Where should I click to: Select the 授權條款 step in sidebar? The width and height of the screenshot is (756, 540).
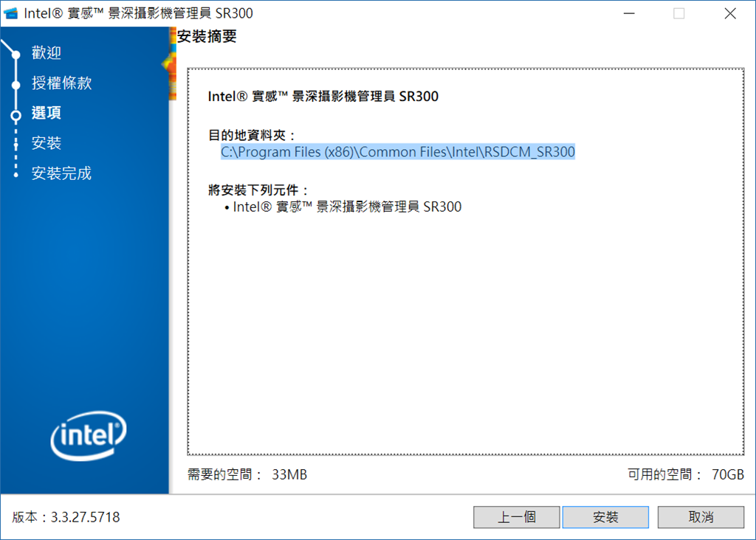coord(61,83)
